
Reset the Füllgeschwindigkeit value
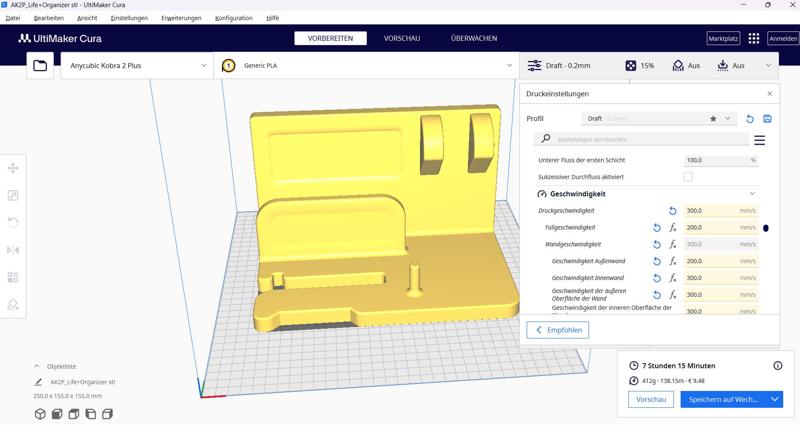click(657, 228)
